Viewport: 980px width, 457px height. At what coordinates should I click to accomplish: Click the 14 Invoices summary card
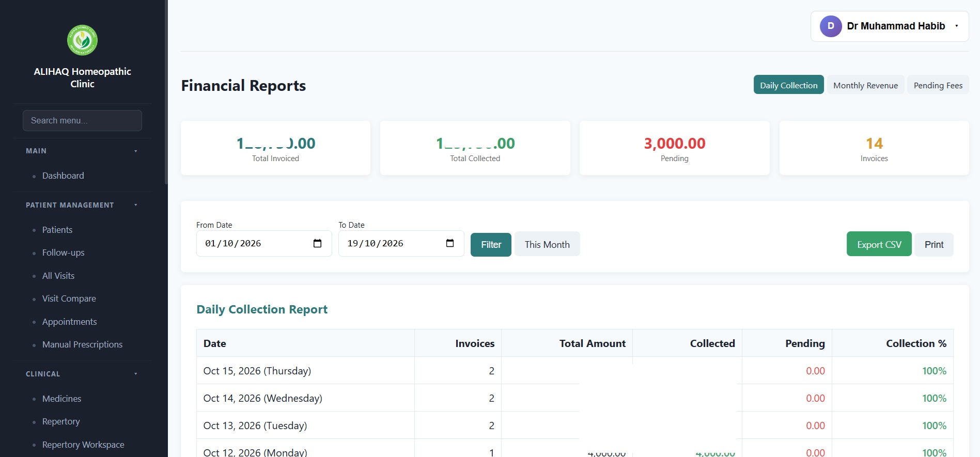pyautogui.click(x=874, y=148)
